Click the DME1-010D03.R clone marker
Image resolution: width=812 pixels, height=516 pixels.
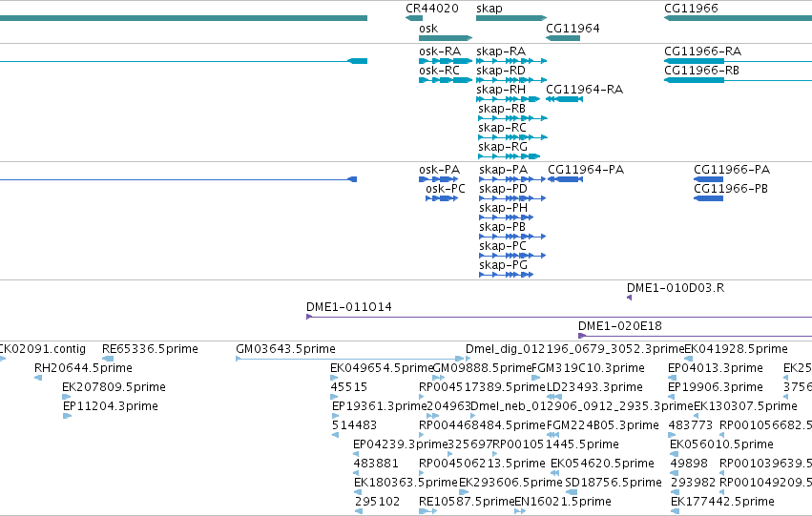click(x=629, y=298)
